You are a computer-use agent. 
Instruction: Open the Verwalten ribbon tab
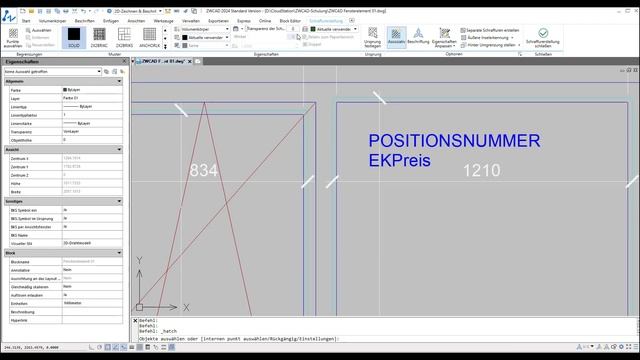[191, 20]
